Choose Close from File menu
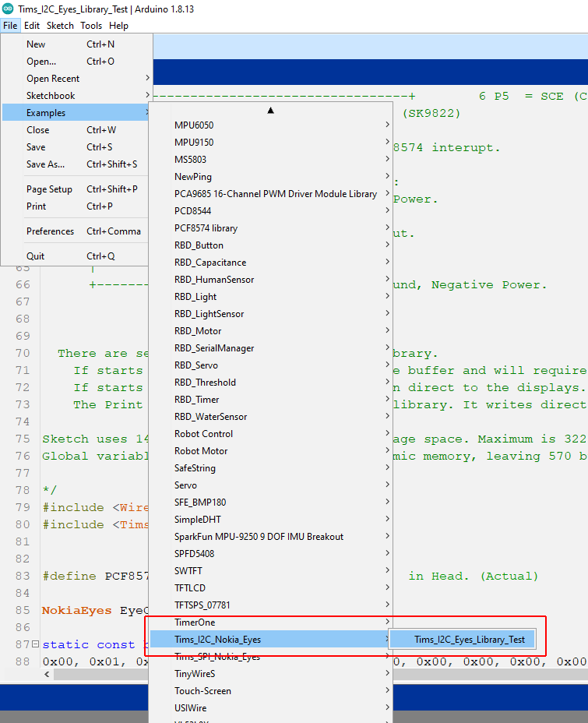 pyautogui.click(x=76, y=130)
